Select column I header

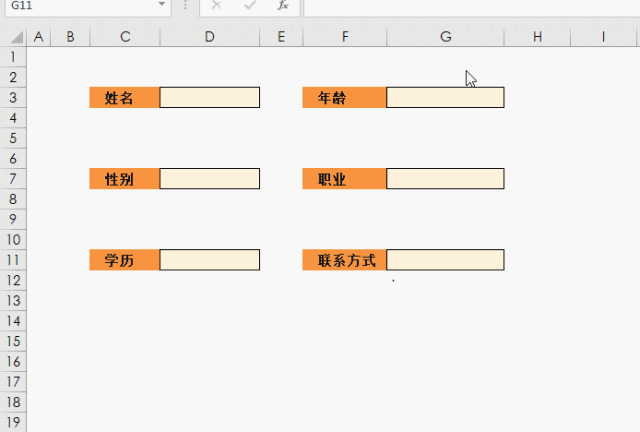(x=604, y=38)
